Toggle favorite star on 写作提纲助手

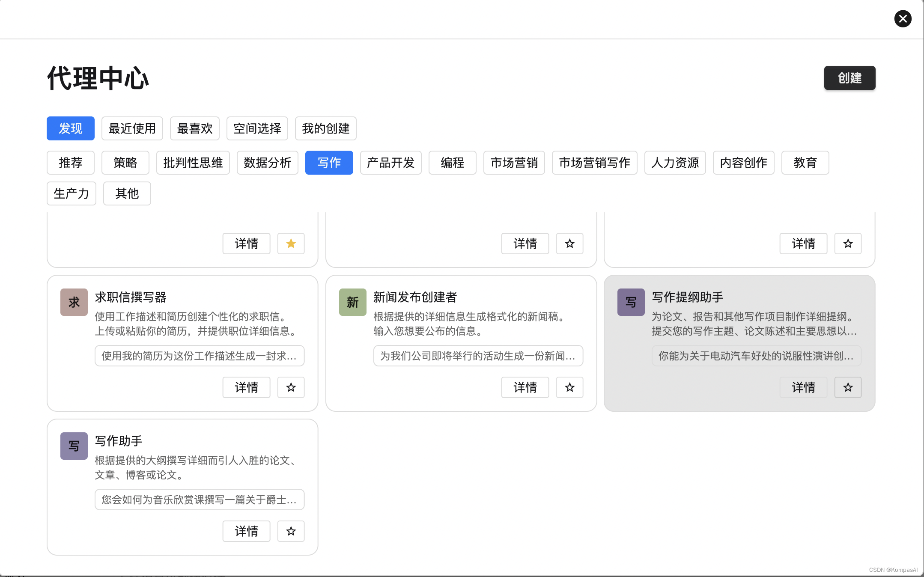848,387
